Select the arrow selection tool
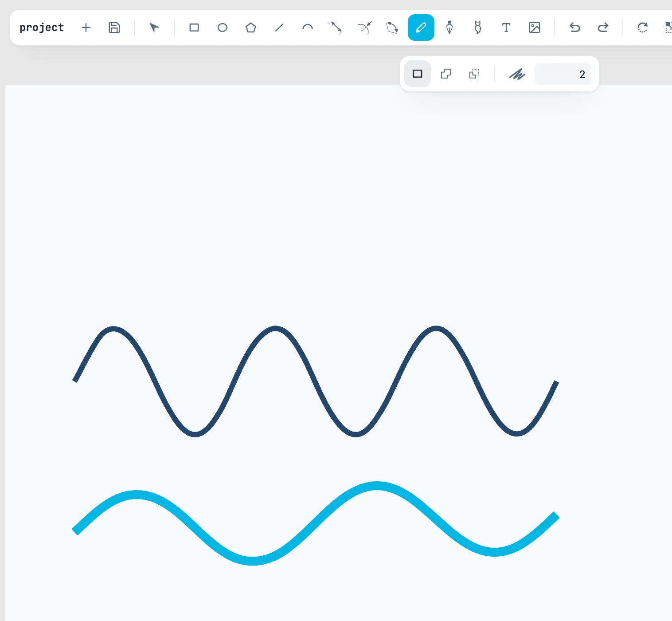Image resolution: width=672 pixels, height=621 pixels. [154, 28]
